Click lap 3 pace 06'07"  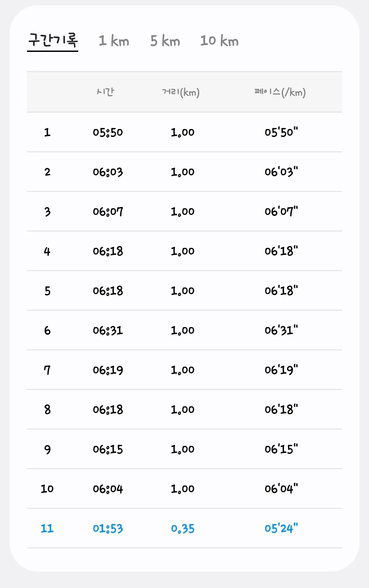[x=281, y=211]
